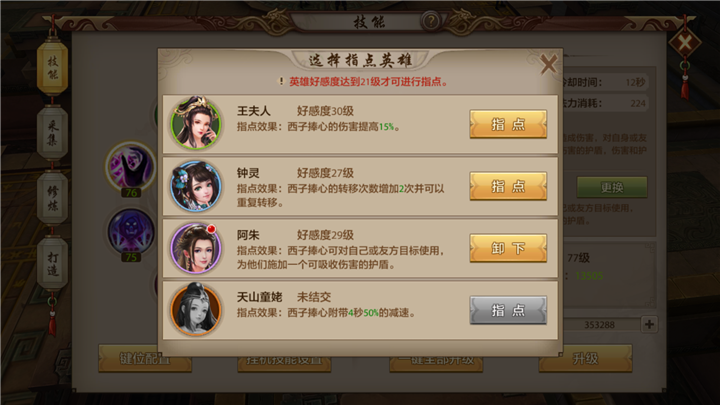This screenshot has width=720, height=405.
Task: Click the plus icon beside 353288
Action: pyautogui.click(x=649, y=324)
